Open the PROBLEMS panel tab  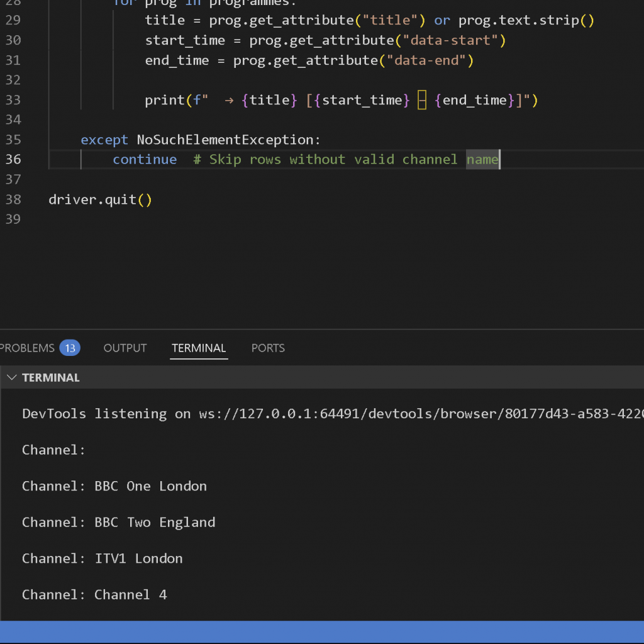coord(27,348)
